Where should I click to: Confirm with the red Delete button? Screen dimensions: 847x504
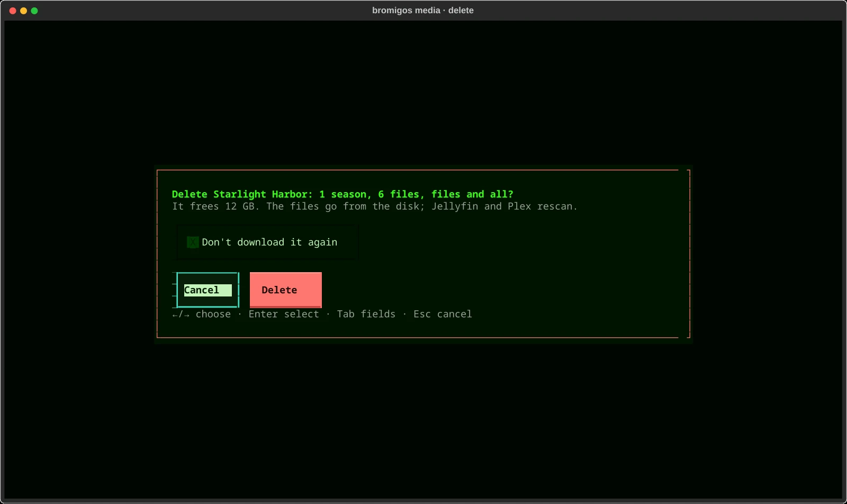[286, 290]
